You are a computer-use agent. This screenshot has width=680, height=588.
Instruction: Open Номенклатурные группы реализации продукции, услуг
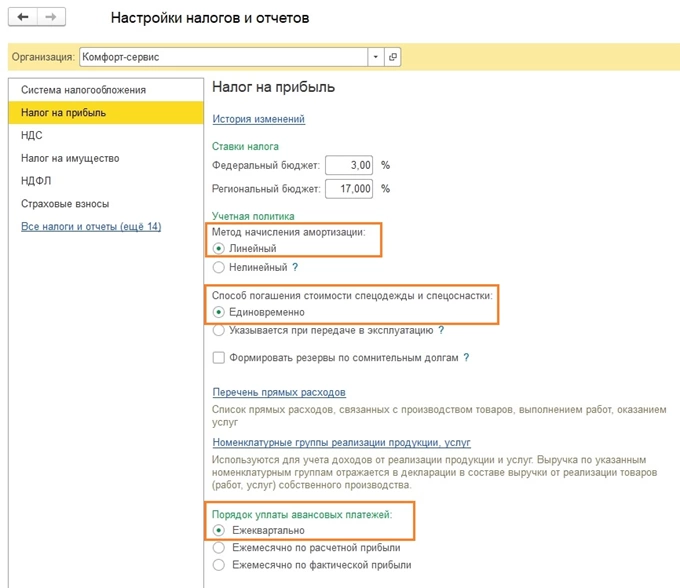tap(341, 443)
